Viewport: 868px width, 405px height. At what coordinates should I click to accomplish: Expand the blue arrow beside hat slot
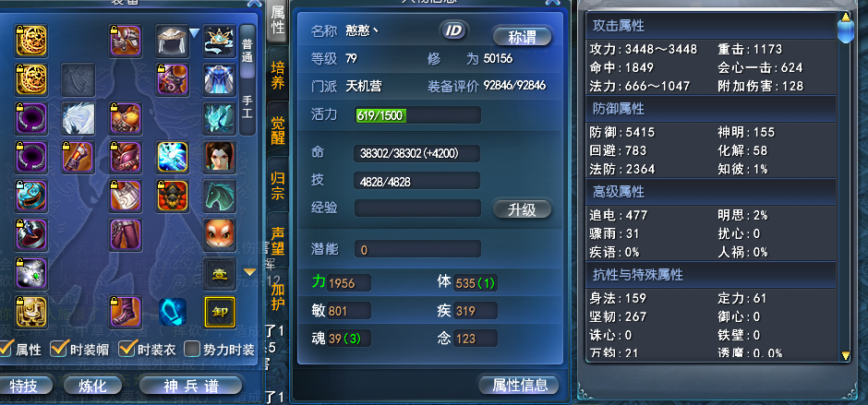tap(194, 34)
